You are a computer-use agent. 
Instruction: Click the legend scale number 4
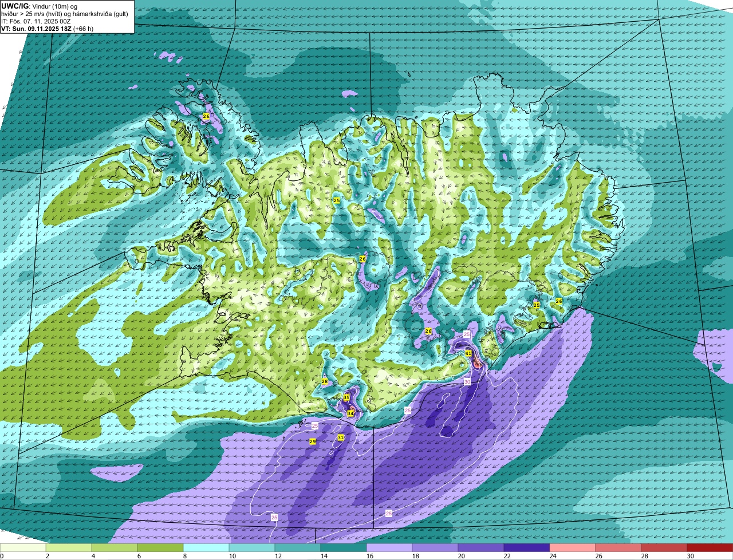[x=93, y=556]
